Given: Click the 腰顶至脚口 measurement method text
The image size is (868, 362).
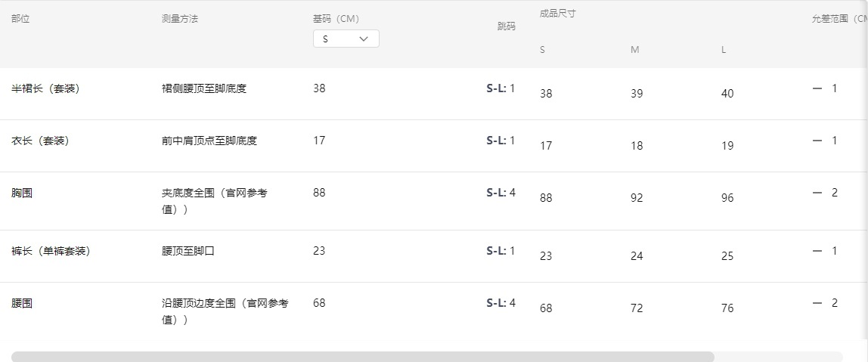Looking at the screenshot, I should [188, 251].
